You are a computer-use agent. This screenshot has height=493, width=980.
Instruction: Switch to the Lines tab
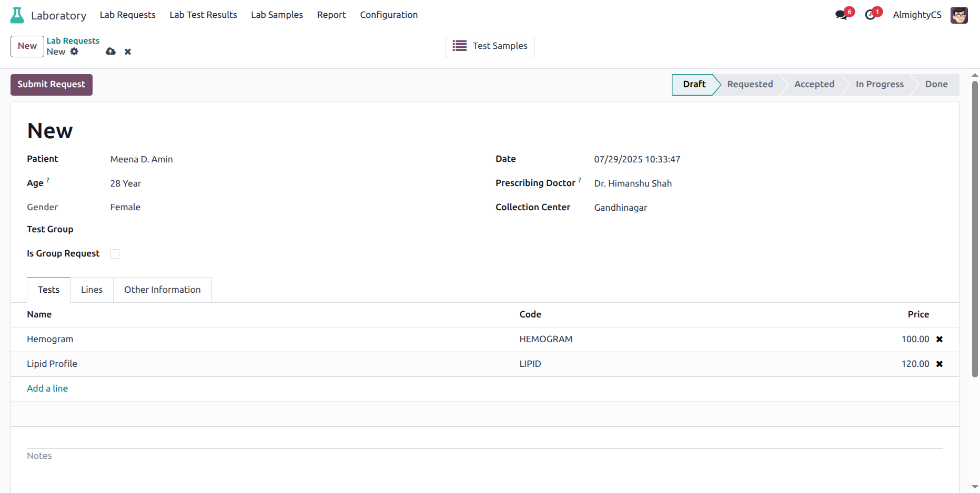point(92,290)
